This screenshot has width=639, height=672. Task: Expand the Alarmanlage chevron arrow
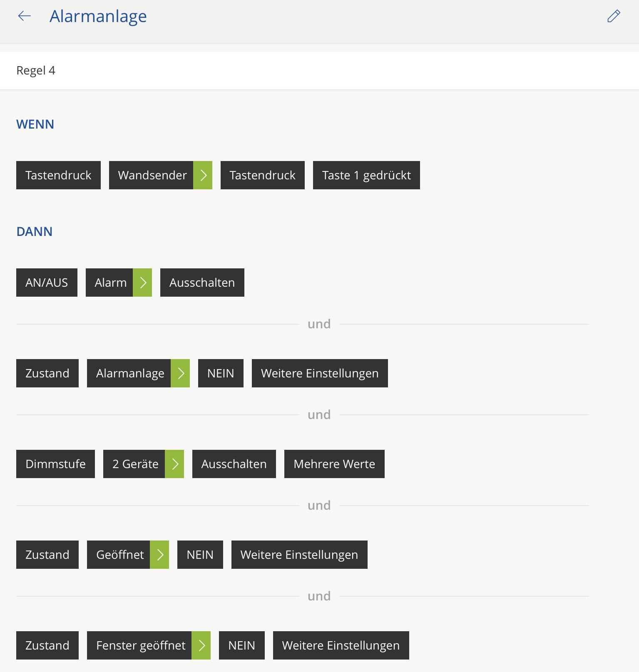point(180,373)
